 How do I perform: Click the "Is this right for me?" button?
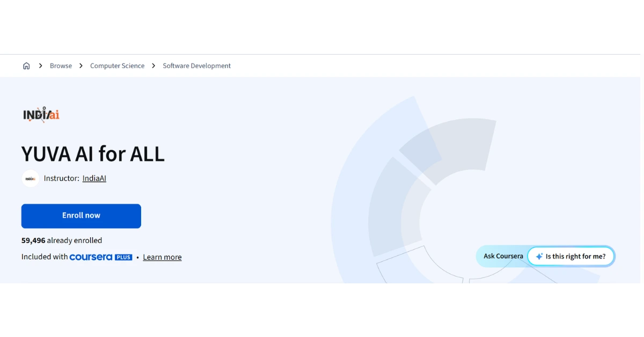coord(570,257)
